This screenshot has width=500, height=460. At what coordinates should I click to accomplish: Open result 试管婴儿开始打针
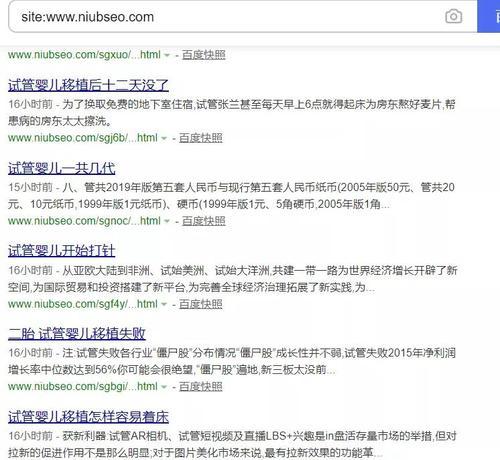pyautogui.click(x=62, y=251)
